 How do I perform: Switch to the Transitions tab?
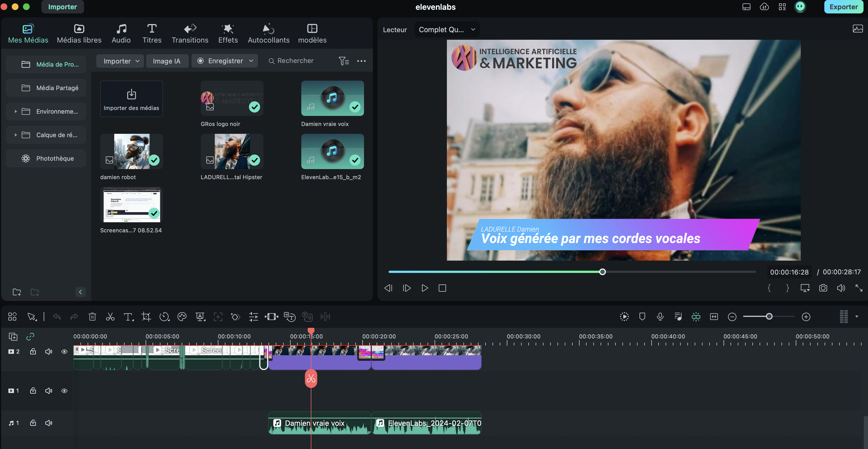click(190, 34)
